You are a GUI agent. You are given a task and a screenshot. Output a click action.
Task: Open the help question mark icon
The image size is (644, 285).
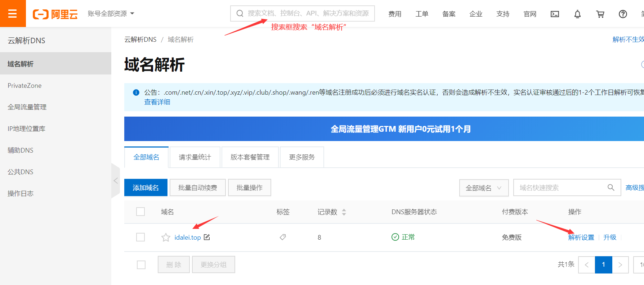pyautogui.click(x=623, y=14)
